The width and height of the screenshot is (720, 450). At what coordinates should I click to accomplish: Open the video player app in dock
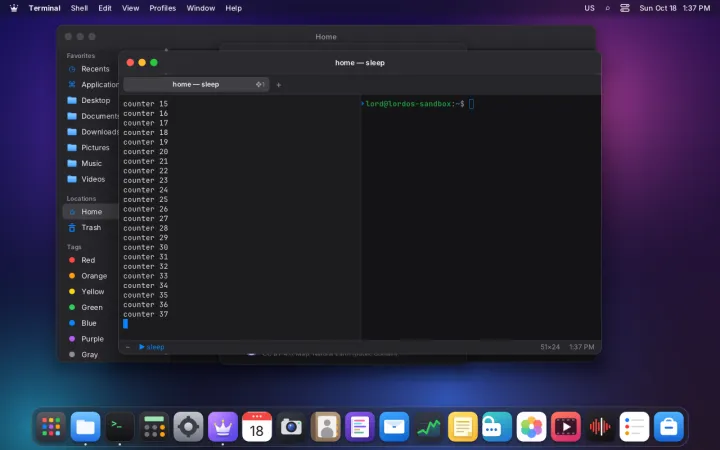(565, 427)
